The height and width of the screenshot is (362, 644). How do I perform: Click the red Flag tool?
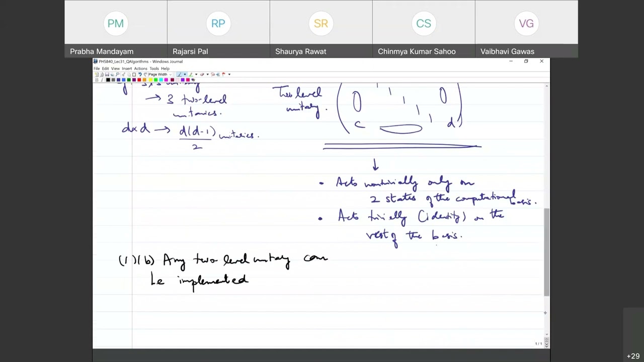223,74
